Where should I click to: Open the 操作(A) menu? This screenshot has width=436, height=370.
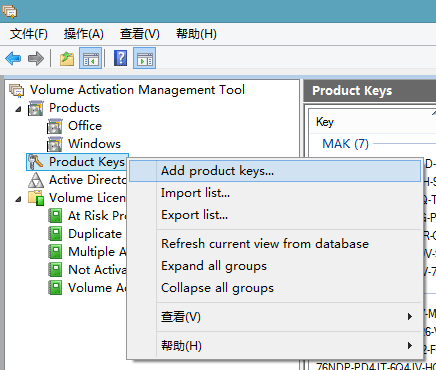[x=84, y=34]
